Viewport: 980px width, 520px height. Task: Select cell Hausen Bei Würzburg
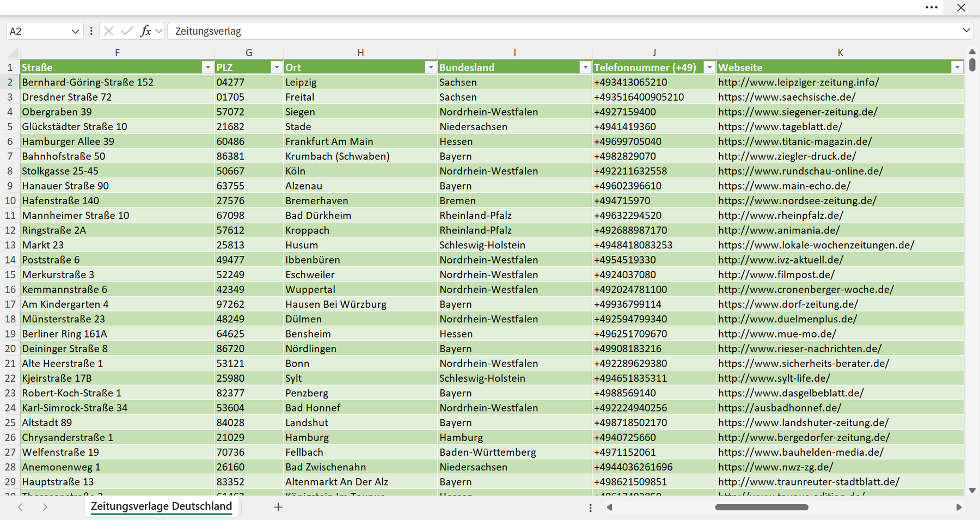coord(360,304)
